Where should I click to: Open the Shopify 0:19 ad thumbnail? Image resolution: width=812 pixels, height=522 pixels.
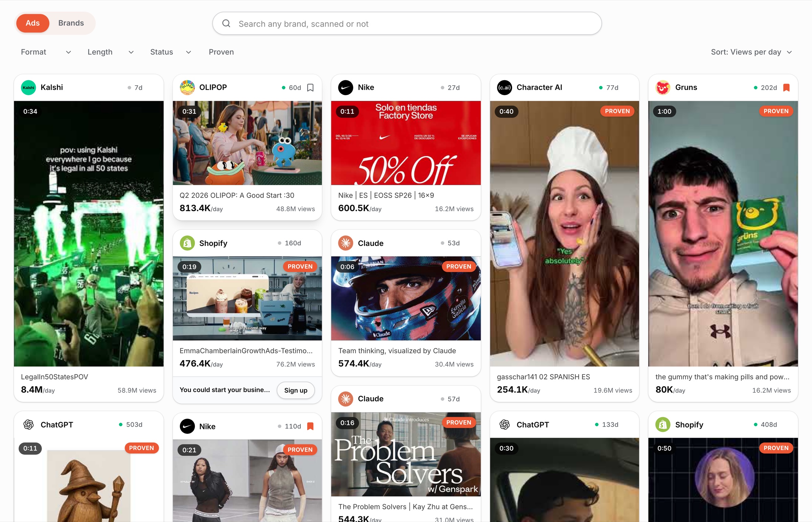tap(247, 298)
